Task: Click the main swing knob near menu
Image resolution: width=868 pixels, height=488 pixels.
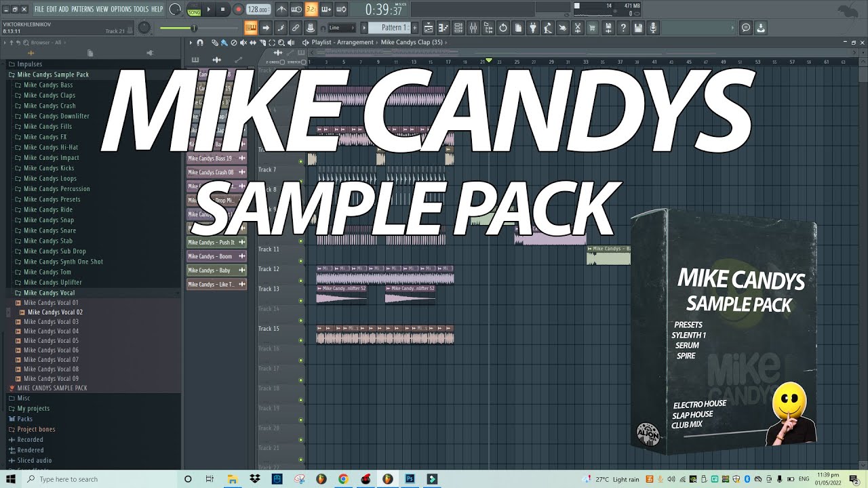Action: coord(175,9)
